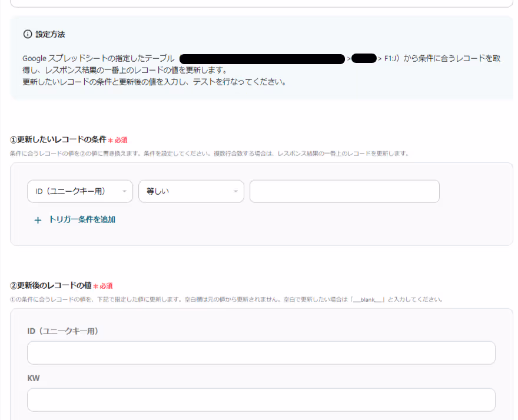Click the 設定方法 heading text
This screenshot has height=420, width=518.
coord(50,34)
